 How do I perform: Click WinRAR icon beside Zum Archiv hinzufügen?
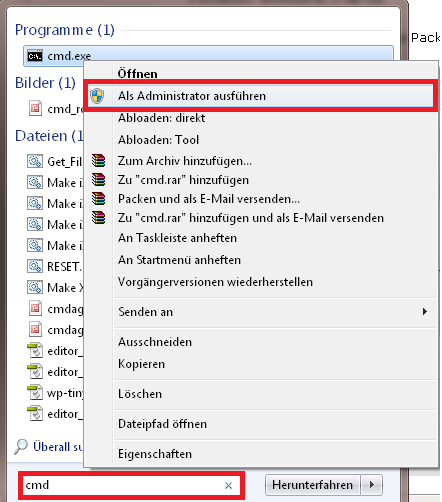coord(98,161)
